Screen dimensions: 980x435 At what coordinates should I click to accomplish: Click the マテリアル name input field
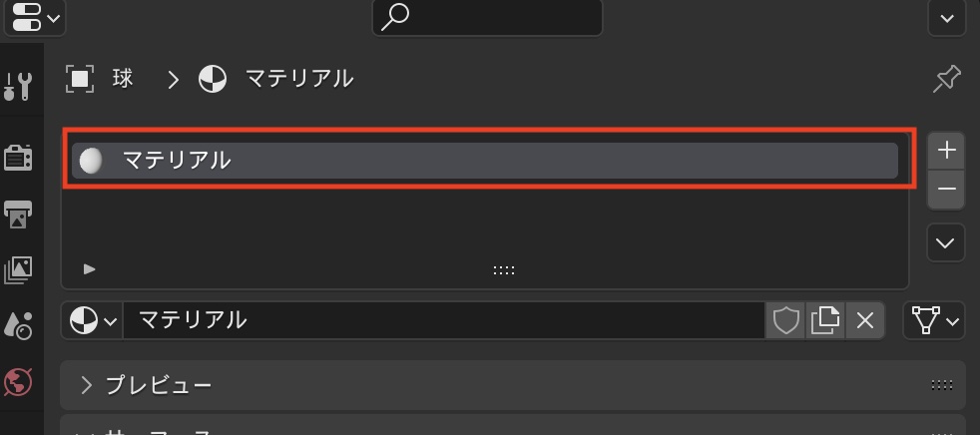(x=444, y=320)
